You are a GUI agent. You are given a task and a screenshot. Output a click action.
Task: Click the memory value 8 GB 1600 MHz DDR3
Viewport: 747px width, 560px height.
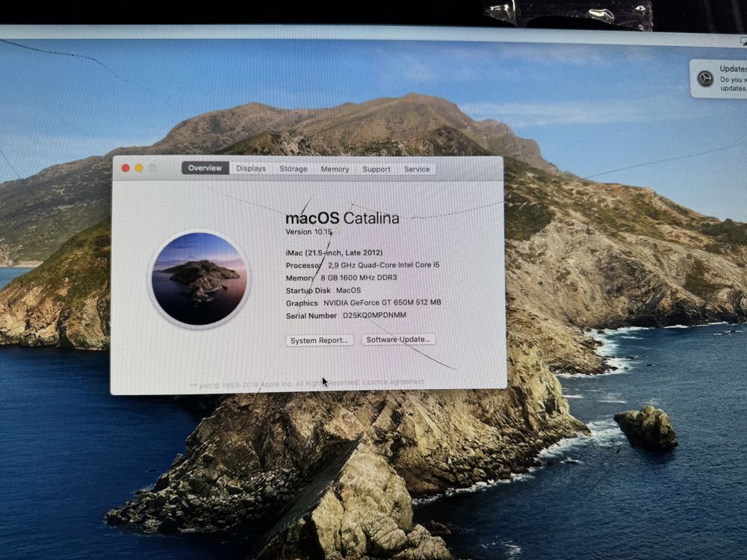359,278
